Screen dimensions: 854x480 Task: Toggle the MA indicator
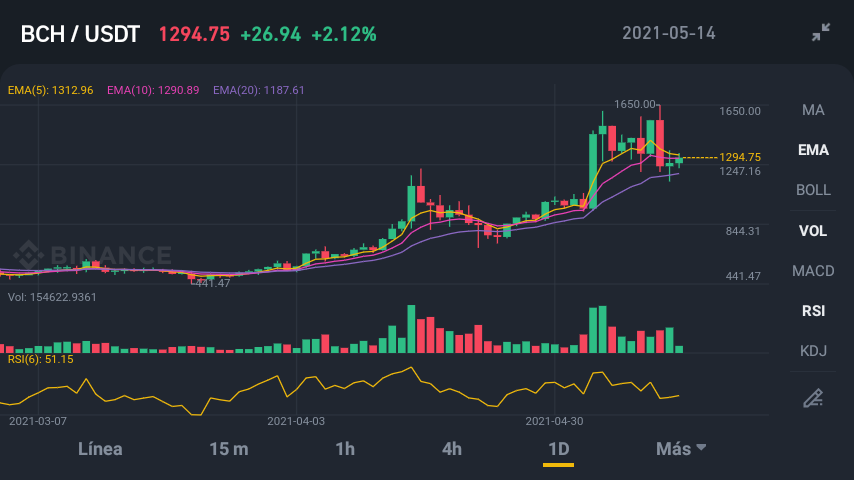click(813, 110)
